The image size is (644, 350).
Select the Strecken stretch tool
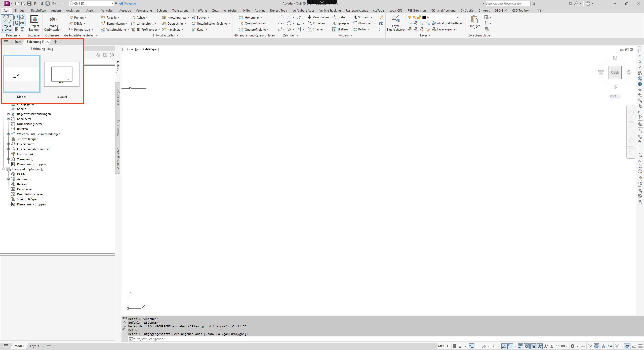pyautogui.click(x=316, y=29)
